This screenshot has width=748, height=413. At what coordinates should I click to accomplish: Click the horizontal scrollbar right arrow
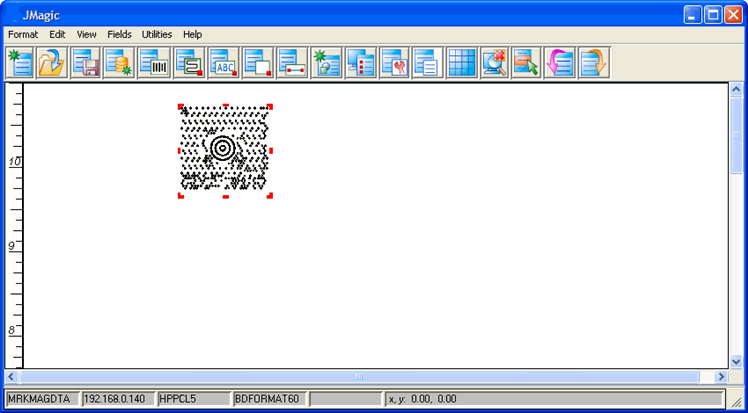(721, 376)
